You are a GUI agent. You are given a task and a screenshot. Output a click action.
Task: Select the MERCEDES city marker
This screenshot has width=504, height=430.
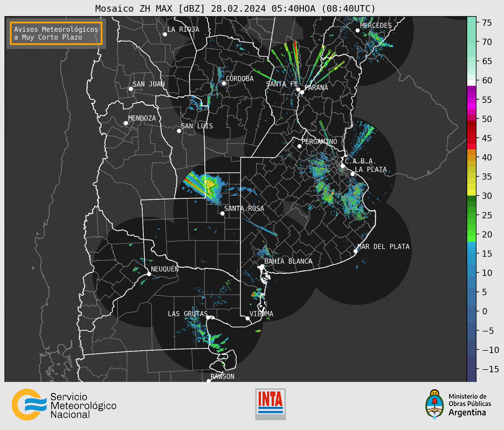tap(358, 31)
